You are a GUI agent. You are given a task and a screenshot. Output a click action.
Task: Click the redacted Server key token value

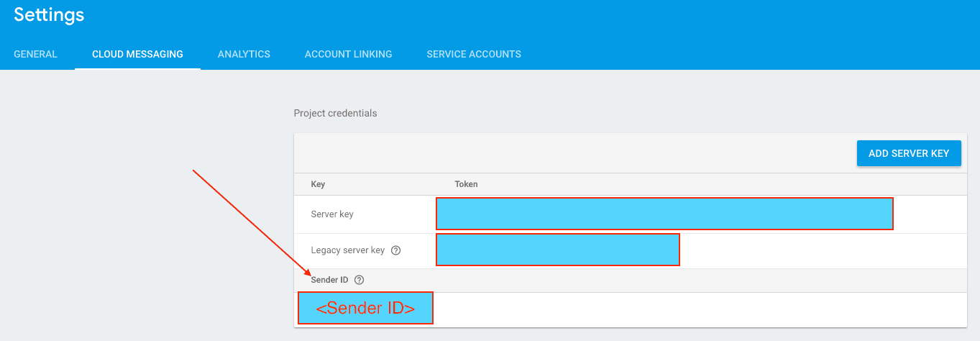664,214
